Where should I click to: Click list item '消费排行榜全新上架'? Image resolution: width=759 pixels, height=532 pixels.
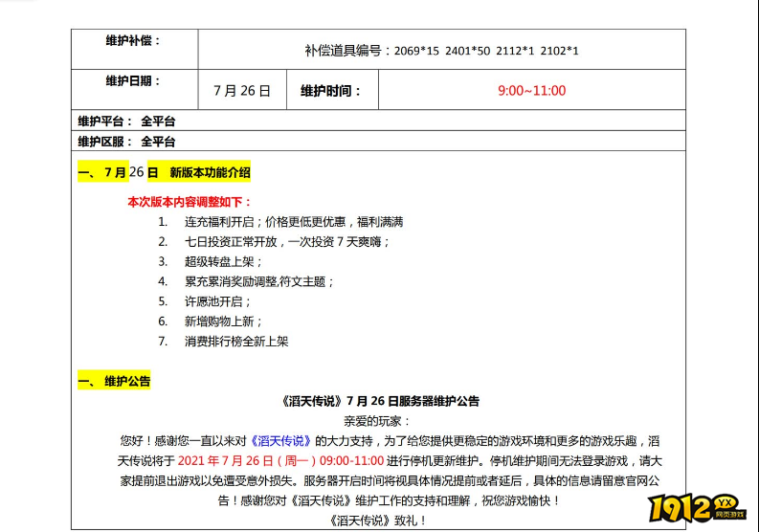pos(236,342)
